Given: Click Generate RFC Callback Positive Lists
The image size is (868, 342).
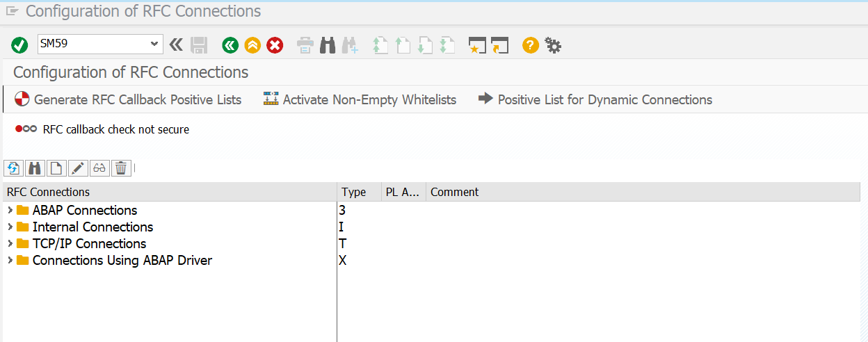Looking at the screenshot, I should tap(128, 99).
